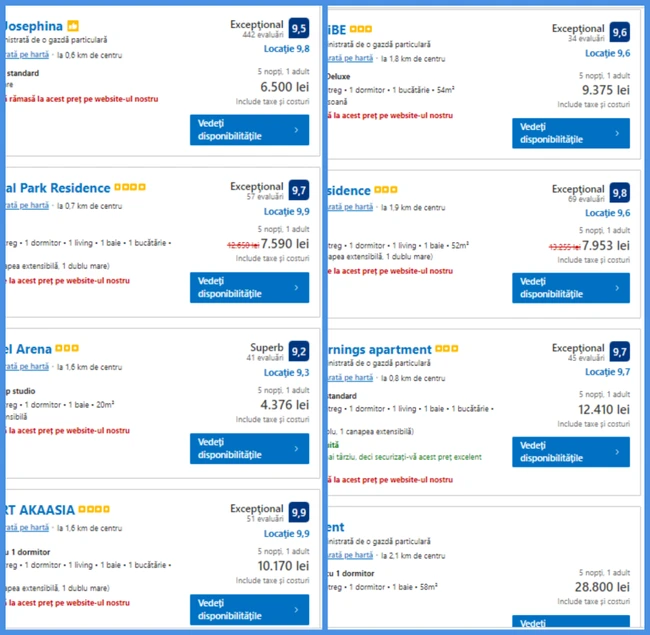Open the 'rnings apartment' title link
This screenshot has height=635, width=650.
click(379, 349)
